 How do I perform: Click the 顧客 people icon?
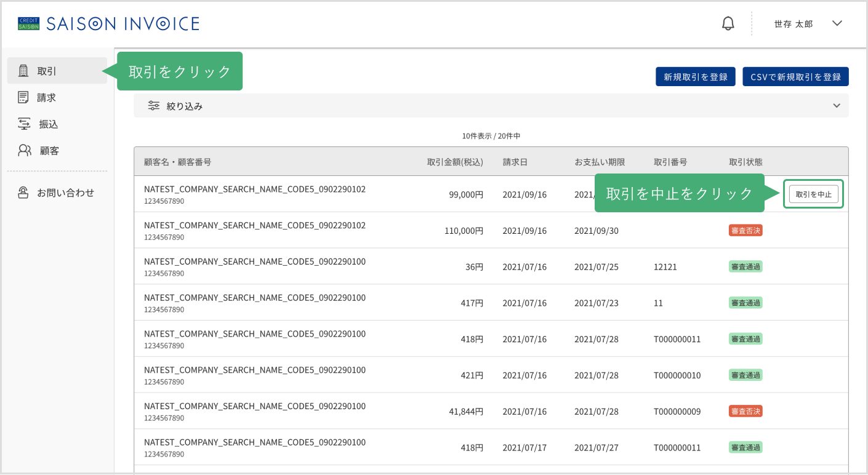coord(25,150)
